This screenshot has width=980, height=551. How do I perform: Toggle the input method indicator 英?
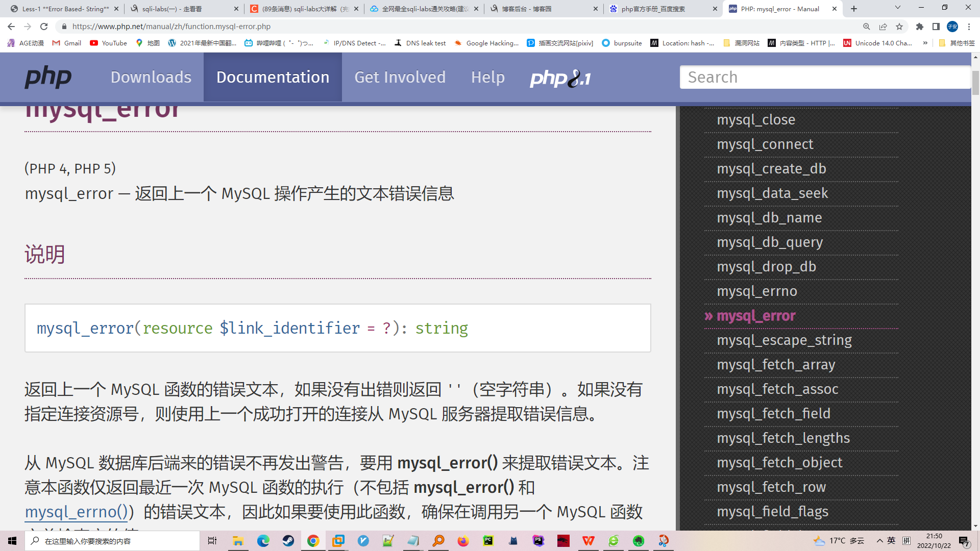[891, 541]
